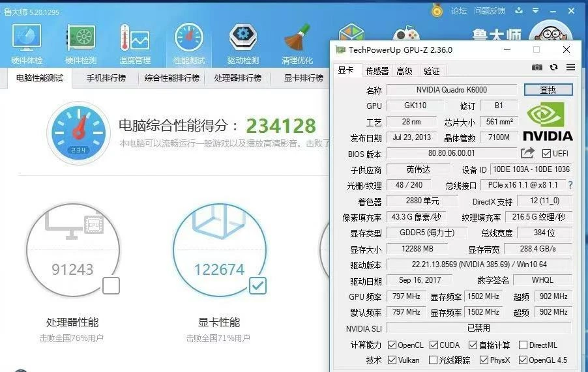Toggle the OpenGL 4.5 checkbox

click(x=523, y=360)
